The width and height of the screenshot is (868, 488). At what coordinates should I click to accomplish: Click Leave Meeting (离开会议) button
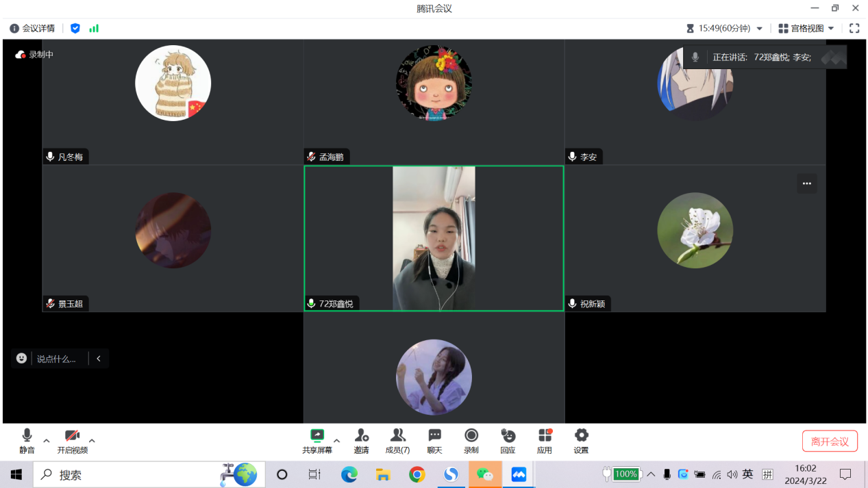pyautogui.click(x=830, y=441)
